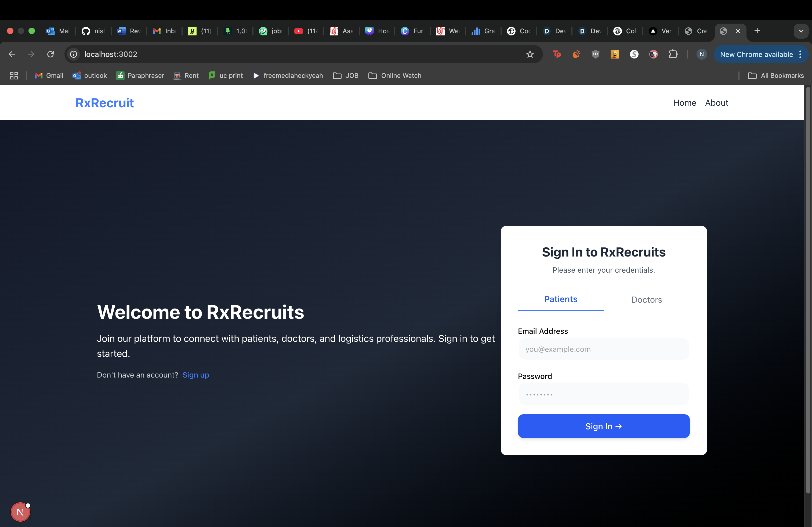Click the browser reload icon
This screenshot has width=812, height=527.
pyautogui.click(x=50, y=54)
